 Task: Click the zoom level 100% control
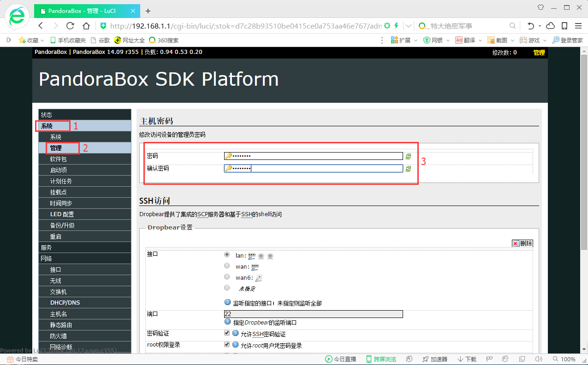[563, 359]
